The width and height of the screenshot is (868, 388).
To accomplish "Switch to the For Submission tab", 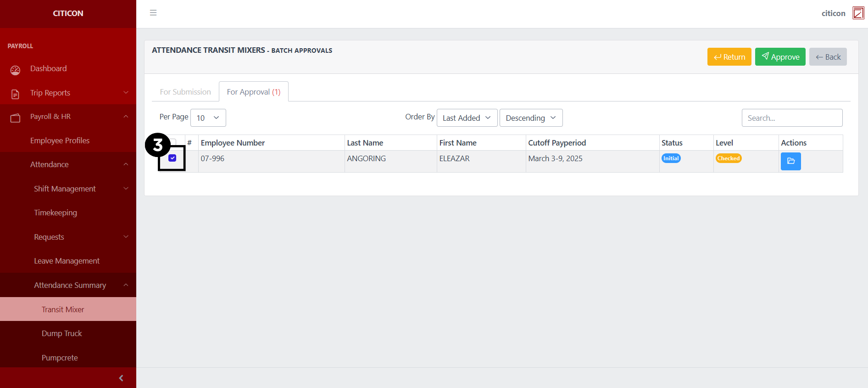I will tap(185, 92).
